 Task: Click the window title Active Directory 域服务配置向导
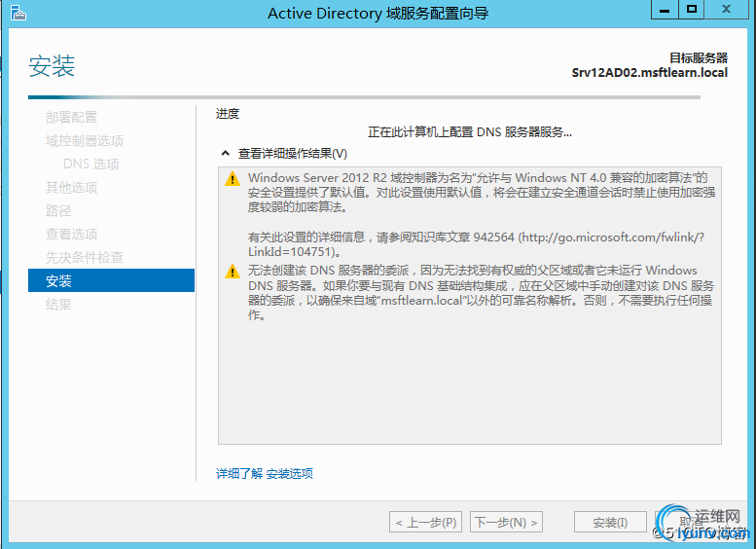(x=378, y=13)
